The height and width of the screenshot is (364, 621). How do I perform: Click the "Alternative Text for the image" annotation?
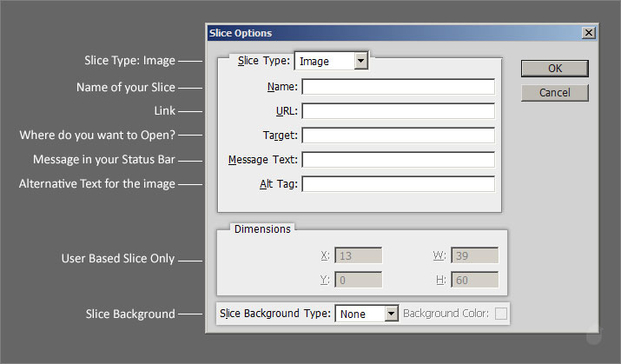tap(97, 184)
